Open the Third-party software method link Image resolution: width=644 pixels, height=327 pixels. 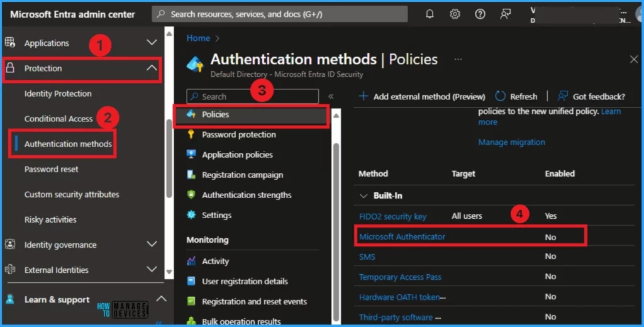pyautogui.click(x=399, y=317)
